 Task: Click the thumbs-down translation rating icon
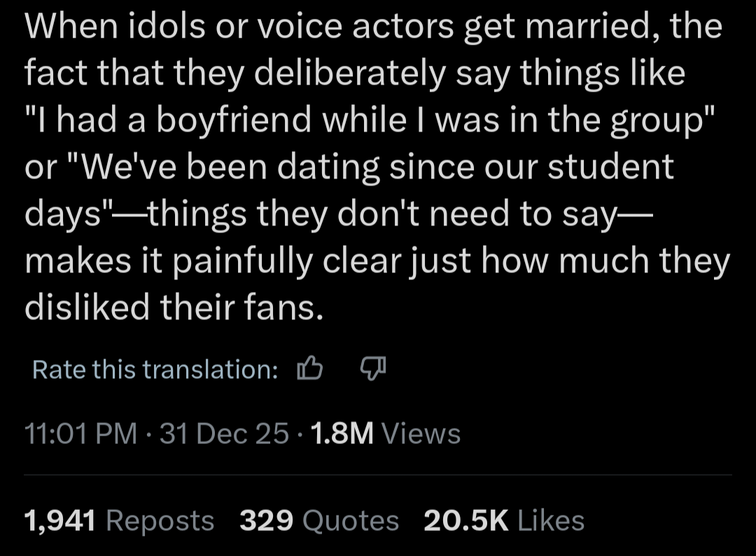click(x=372, y=368)
